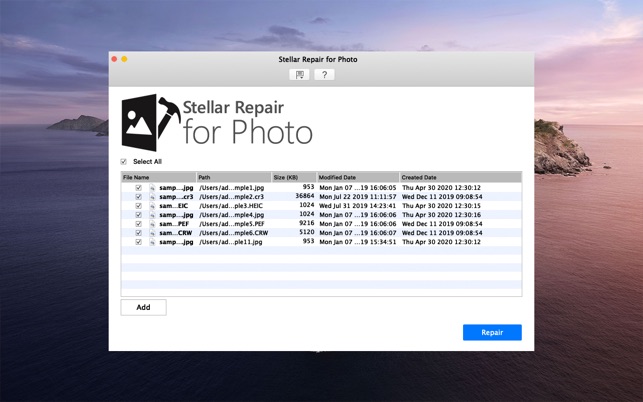This screenshot has height=402, width=643.
Task: Uncheck the sample5.PEF file checkbox
Action: tap(139, 224)
